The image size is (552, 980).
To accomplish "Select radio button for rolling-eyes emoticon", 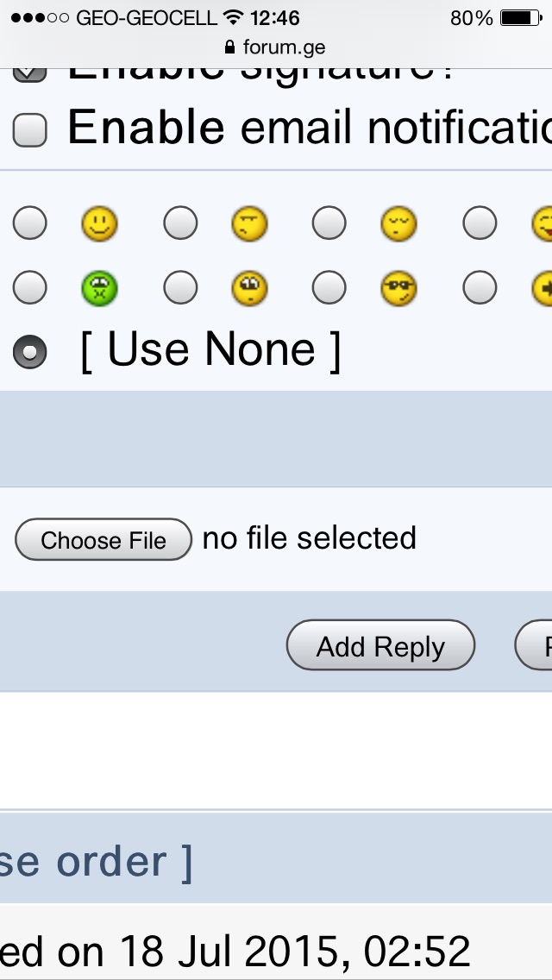I will coord(180,287).
